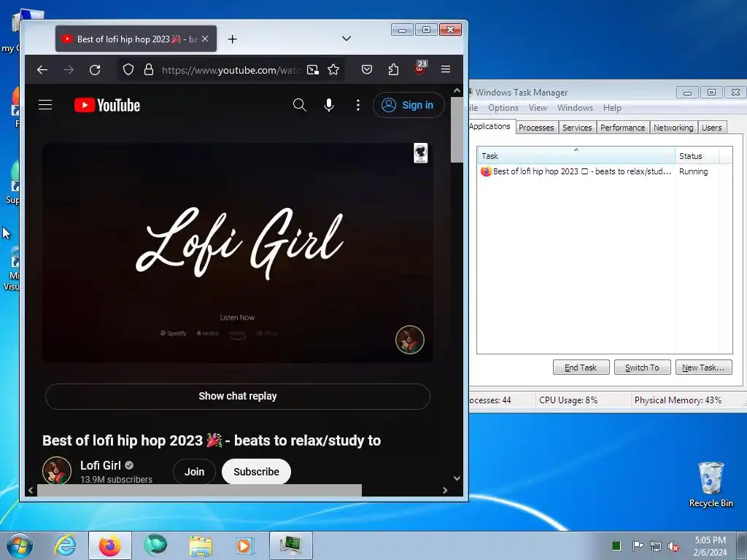Click End Task button
Viewport: 747px width, 560px height.
(581, 367)
